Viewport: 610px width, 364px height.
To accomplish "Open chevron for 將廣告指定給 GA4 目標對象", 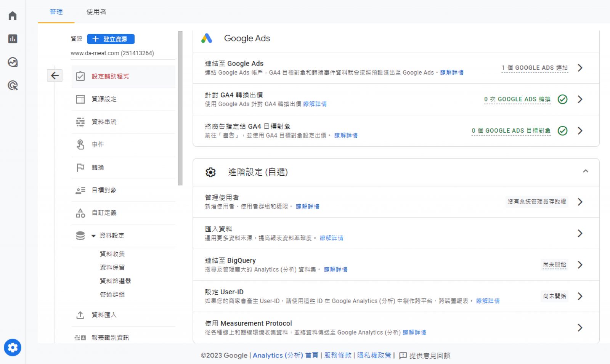I will coord(580,131).
